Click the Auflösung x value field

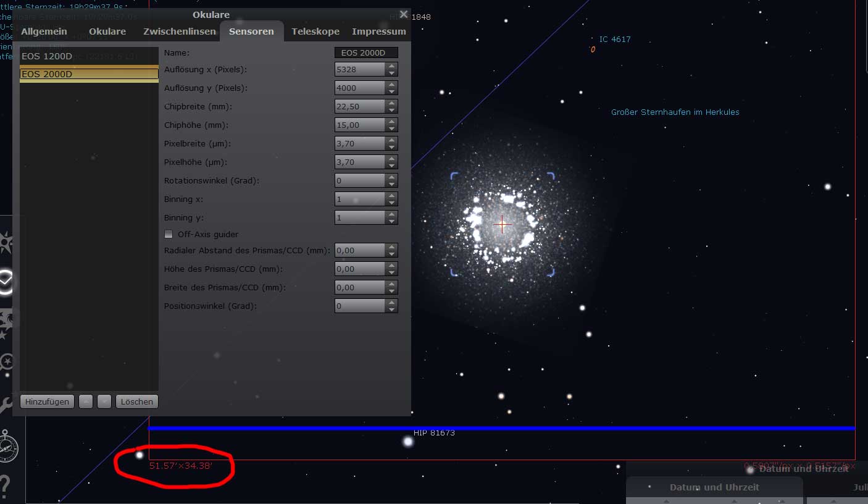click(x=360, y=70)
